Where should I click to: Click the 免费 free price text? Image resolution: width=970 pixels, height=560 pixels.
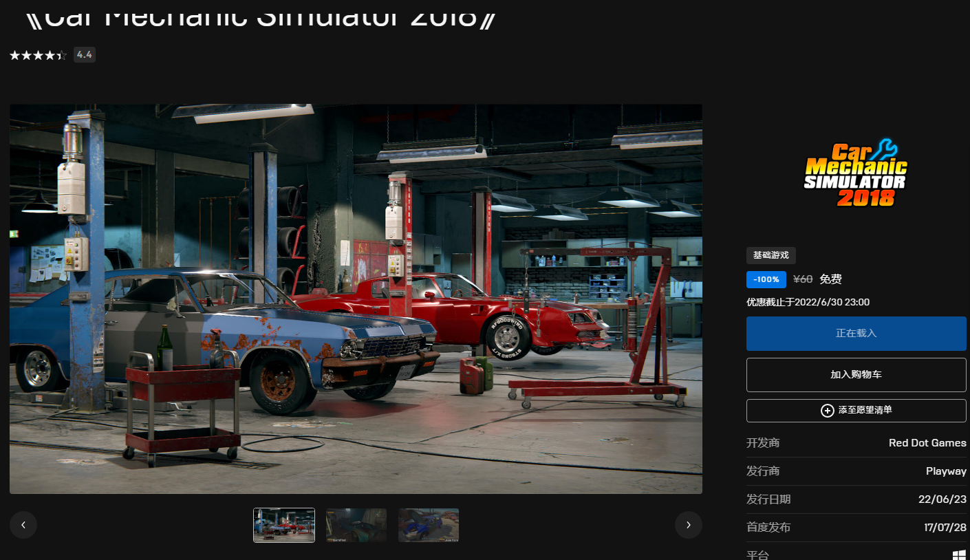click(831, 279)
